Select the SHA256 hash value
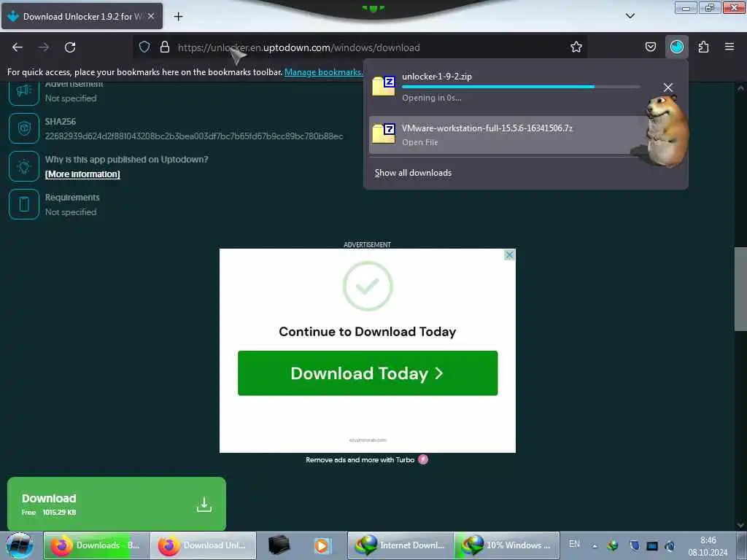747x560 pixels. pos(194,136)
